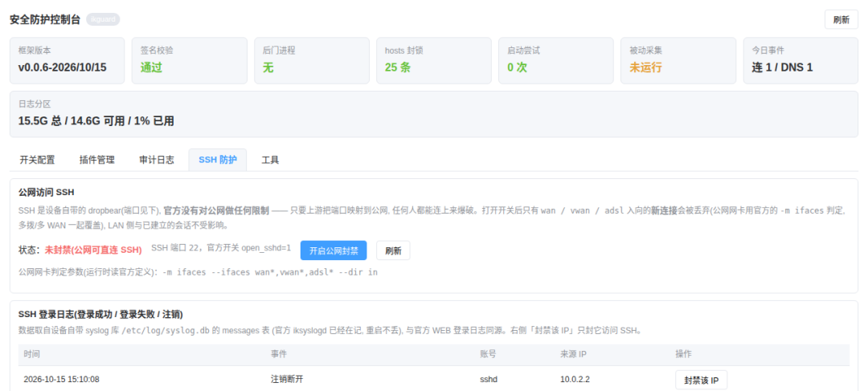Select the SSH 防护 tab
This screenshot has height=391, width=868.
pyautogui.click(x=218, y=160)
